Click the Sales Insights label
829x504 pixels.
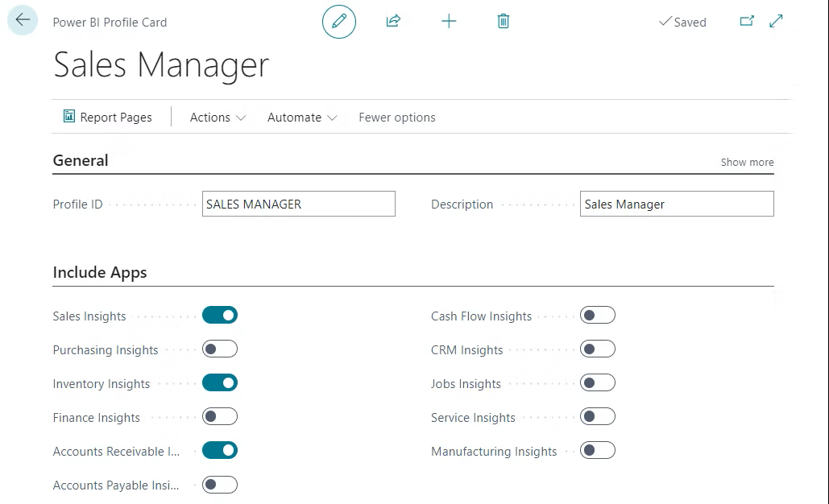tap(89, 316)
